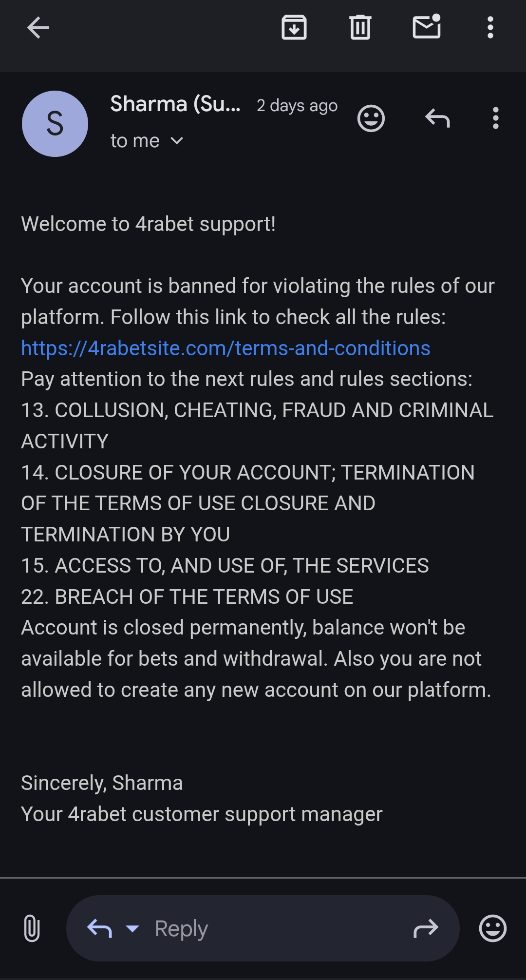
Task: Forward the email using bottom arrow
Action: pyautogui.click(x=426, y=928)
